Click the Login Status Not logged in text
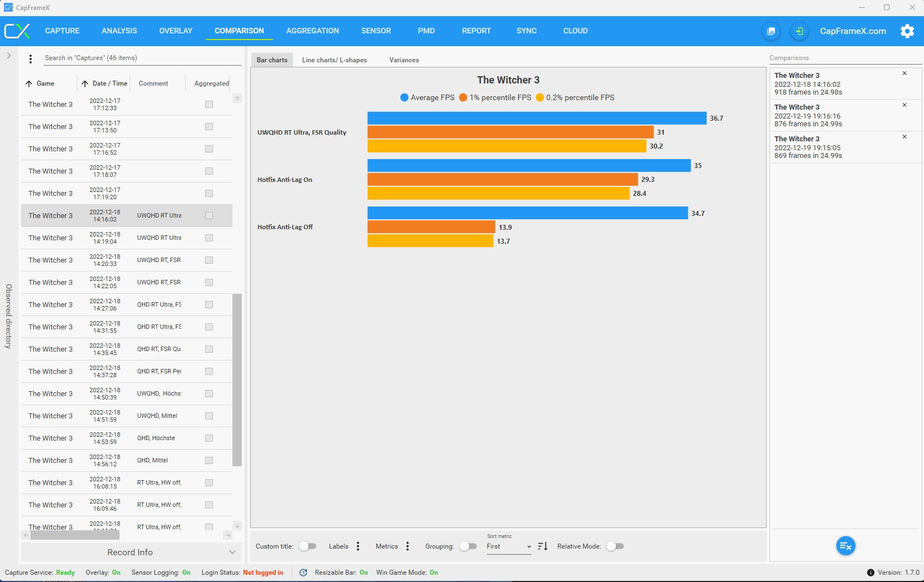924x582 pixels. pos(263,573)
